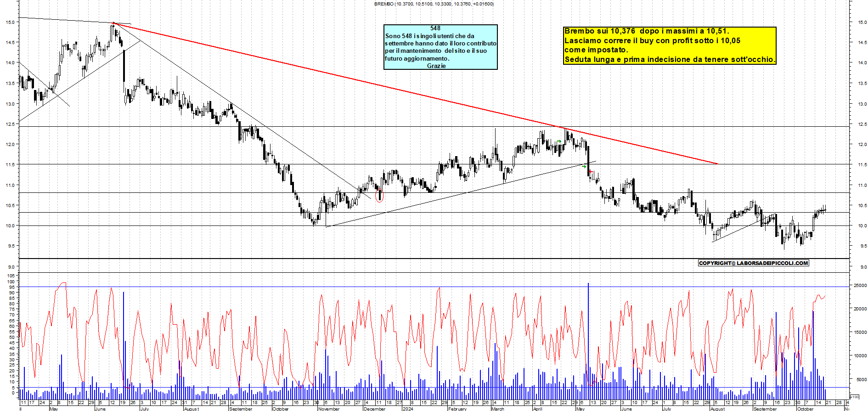Click the 50 oscillator scale label
The height and width of the screenshot is (411, 868).
(x=13, y=337)
